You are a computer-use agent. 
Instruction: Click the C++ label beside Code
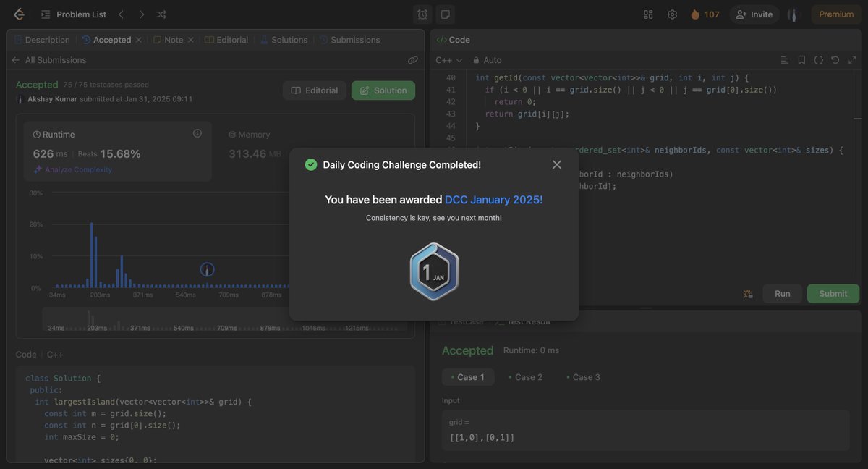point(55,355)
